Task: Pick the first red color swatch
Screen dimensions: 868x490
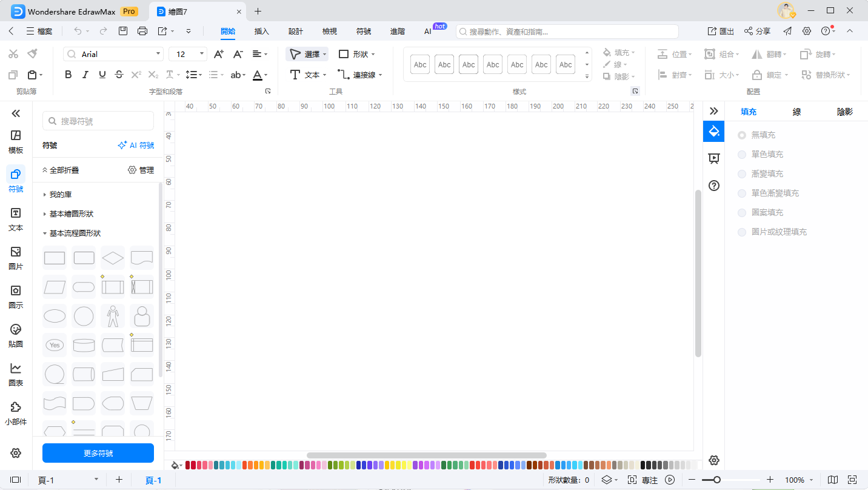Action: coord(189,465)
